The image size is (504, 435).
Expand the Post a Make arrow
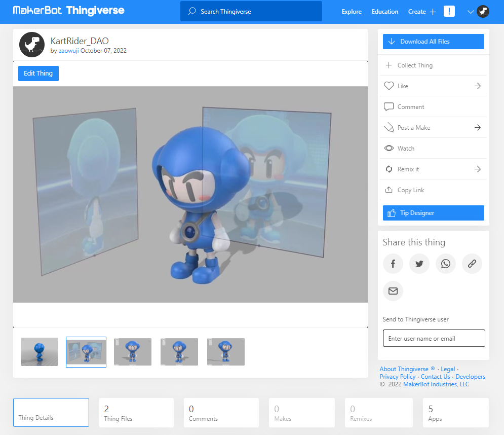point(477,128)
